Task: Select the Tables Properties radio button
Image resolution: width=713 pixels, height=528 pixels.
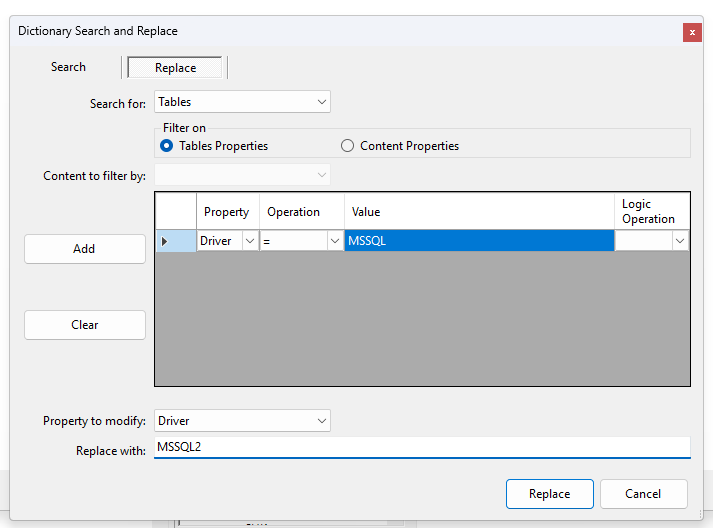Action: pos(167,146)
